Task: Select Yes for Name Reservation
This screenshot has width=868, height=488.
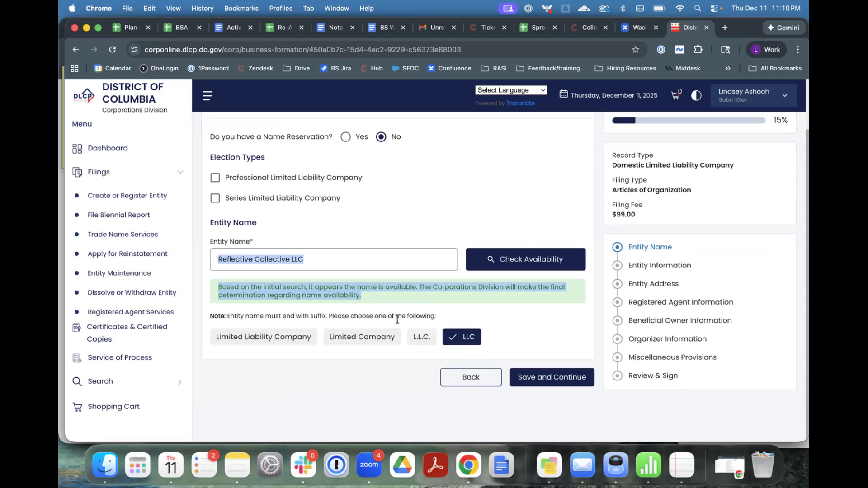Action: [346, 137]
